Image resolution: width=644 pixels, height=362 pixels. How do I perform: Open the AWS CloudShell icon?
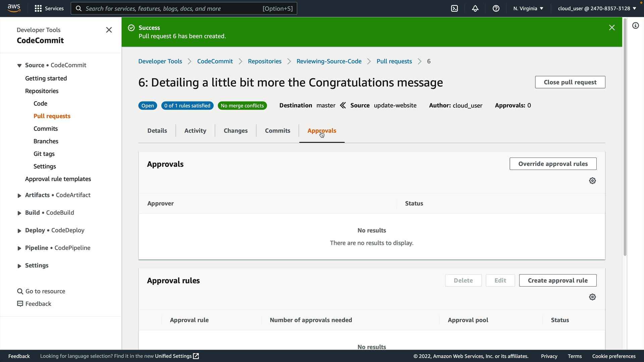tap(454, 8)
